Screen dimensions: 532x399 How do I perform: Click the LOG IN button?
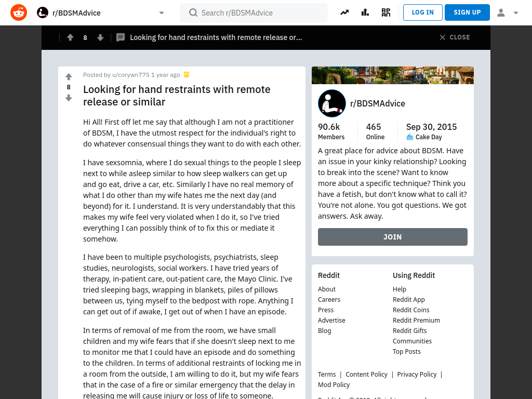click(x=423, y=12)
